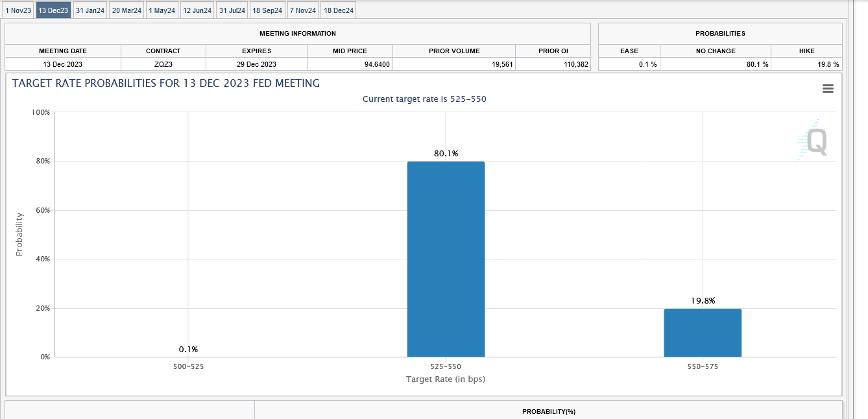Screen dimensions: 868x419
Task: Switch to the 20 Mar24 meeting tab
Action: point(127,10)
